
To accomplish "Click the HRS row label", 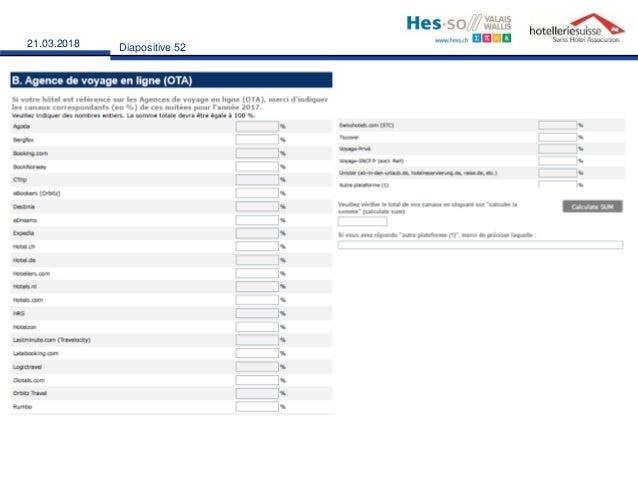I will tap(19, 313).
